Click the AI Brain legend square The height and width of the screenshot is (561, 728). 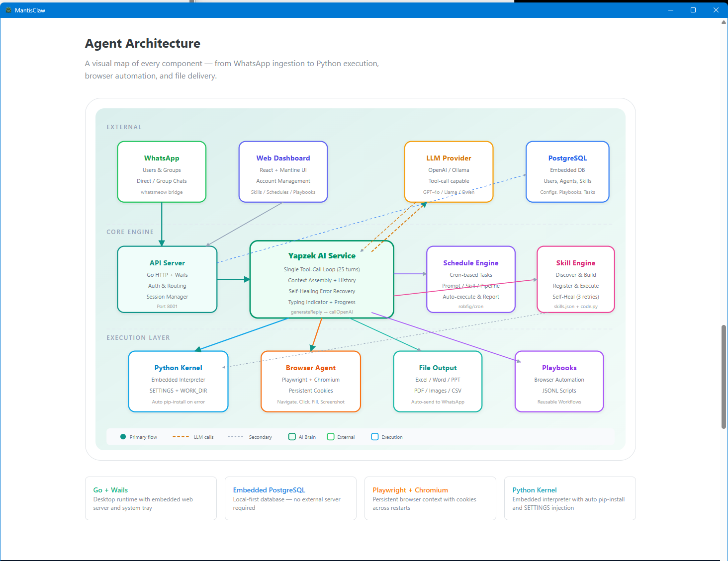[292, 437]
